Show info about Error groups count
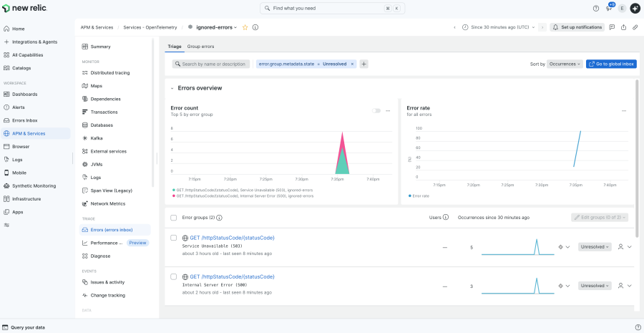This screenshot has height=333, width=644. [x=220, y=218]
